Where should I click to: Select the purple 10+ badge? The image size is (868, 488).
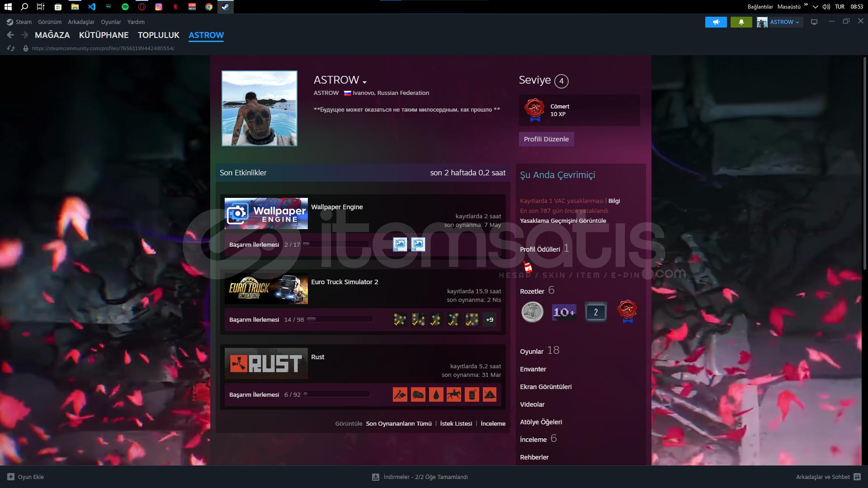(564, 312)
